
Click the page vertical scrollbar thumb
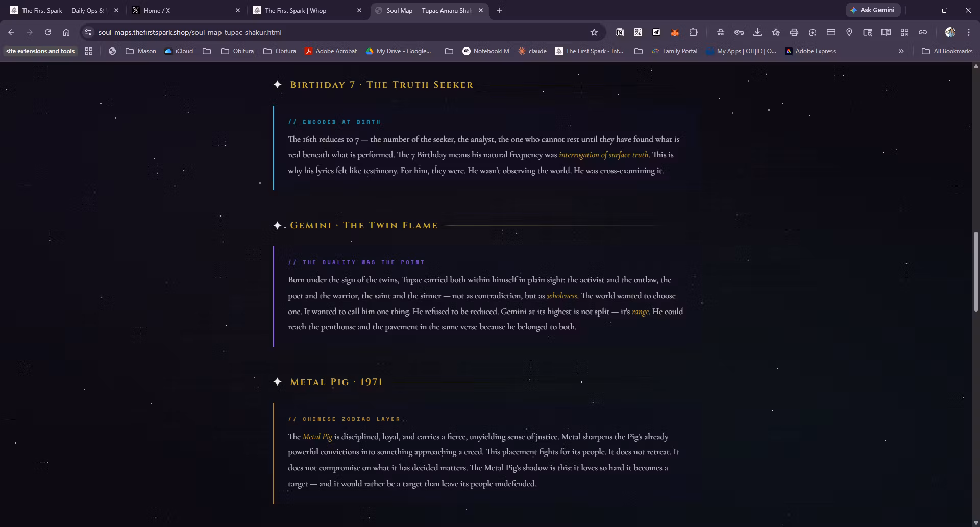coord(976,271)
